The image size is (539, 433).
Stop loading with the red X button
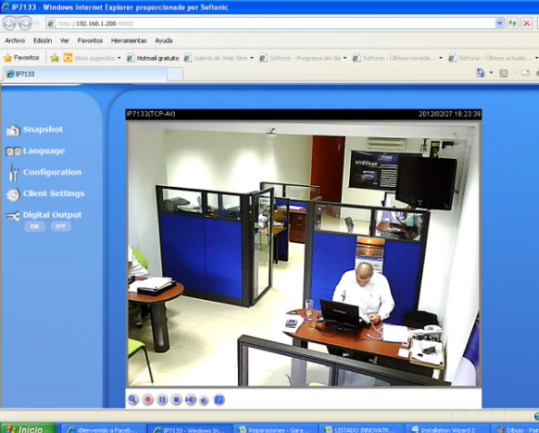[x=526, y=23]
